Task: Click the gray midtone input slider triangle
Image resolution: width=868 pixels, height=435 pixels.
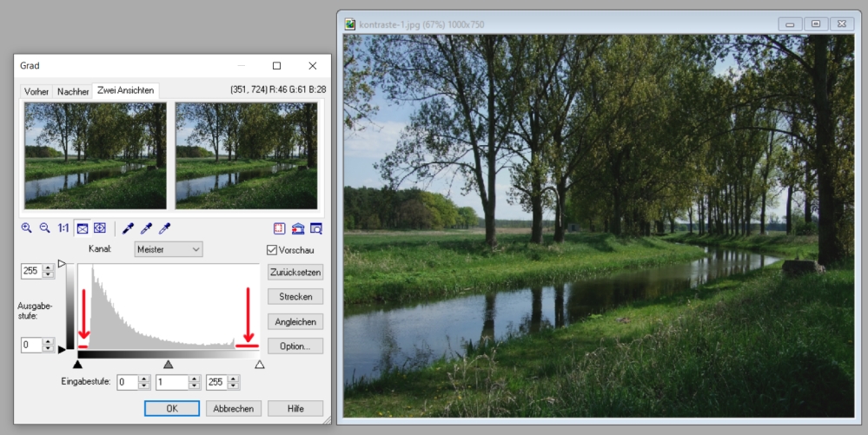Action: 169,365
